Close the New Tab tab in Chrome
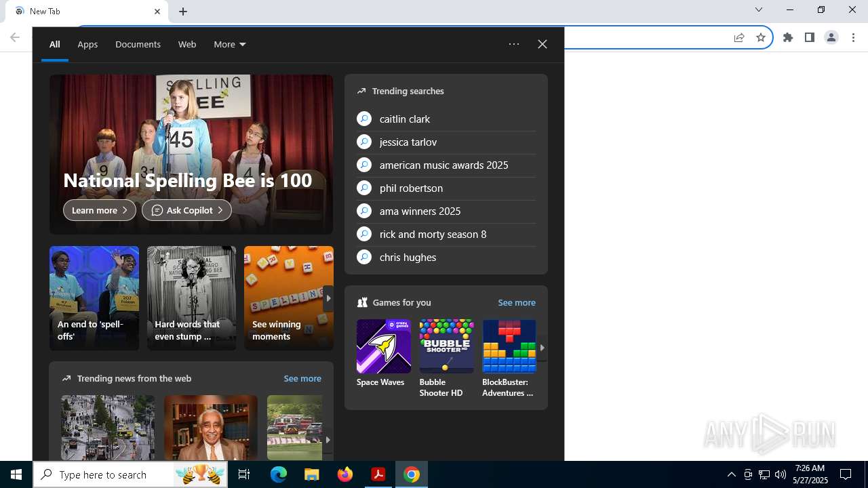868x488 pixels. (x=157, y=12)
